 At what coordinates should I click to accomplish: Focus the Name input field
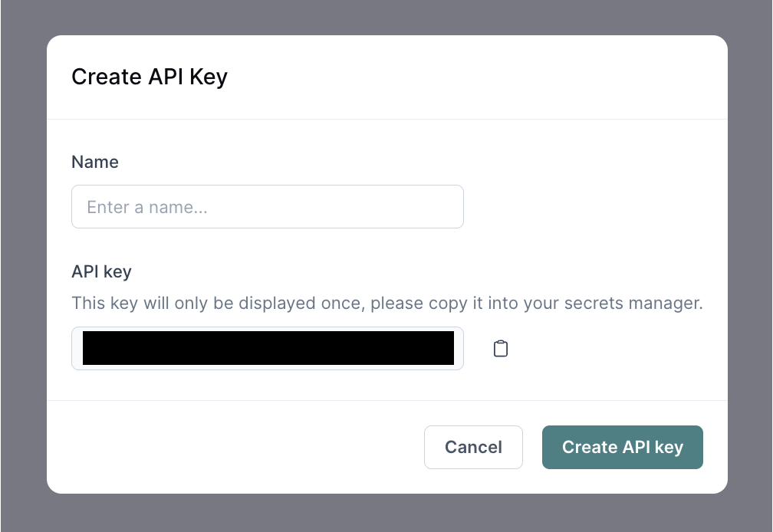(267, 206)
